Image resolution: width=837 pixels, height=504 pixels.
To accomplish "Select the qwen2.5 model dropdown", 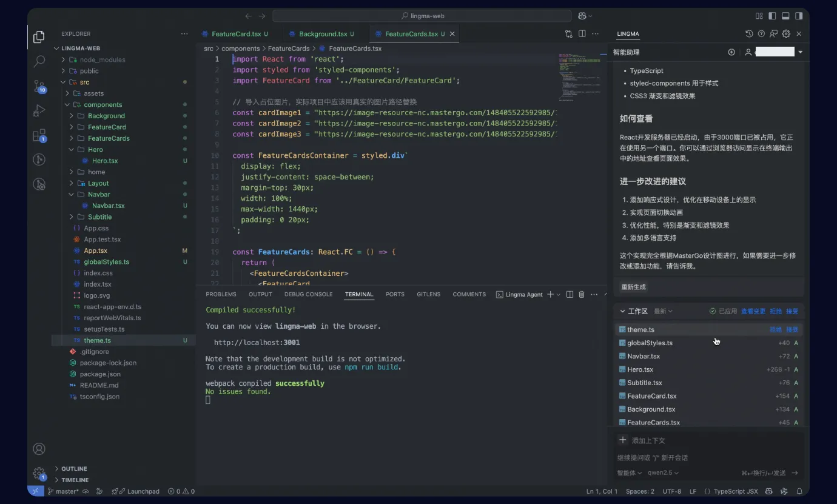I will [663, 473].
